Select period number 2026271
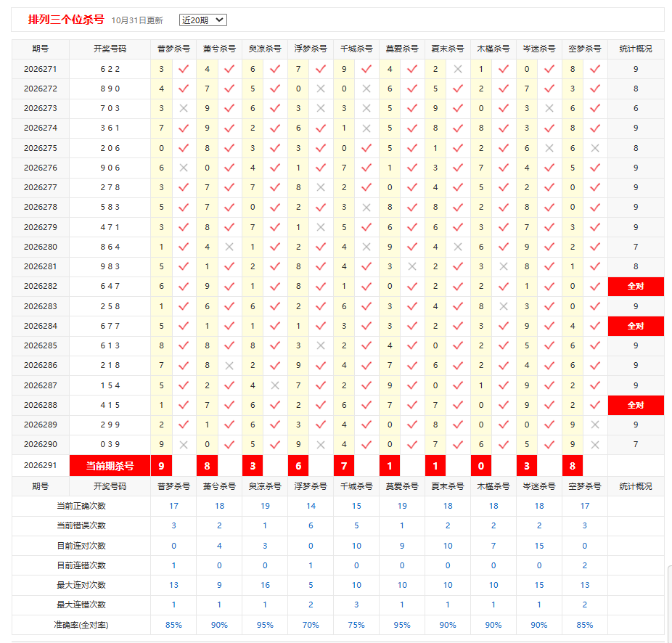 pyautogui.click(x=41, y=69)
